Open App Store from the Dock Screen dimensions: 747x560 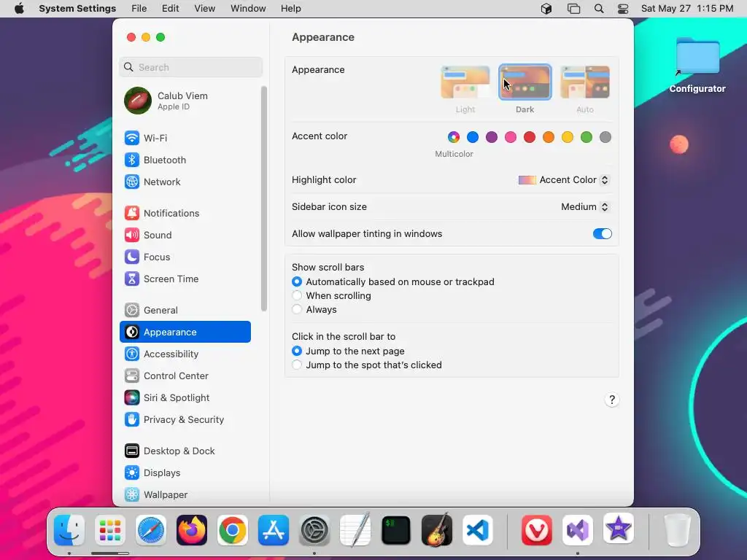(x=274, y=530)
